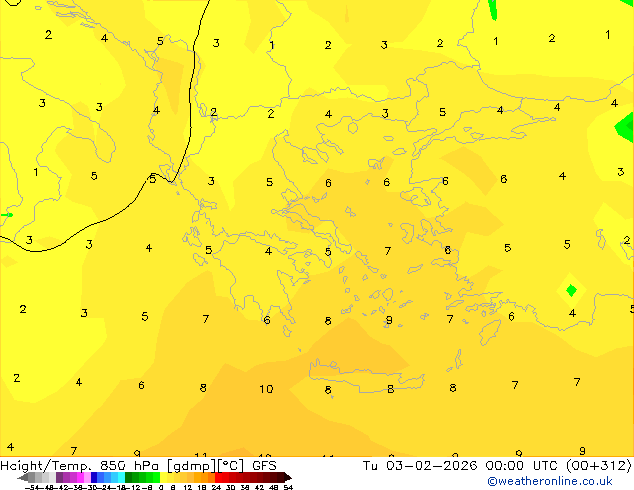Screen dimensions: 634x490
Task: Pick the dark green swatch in the temperature scale
Action: pyautogui.click(x=128, y=477)
